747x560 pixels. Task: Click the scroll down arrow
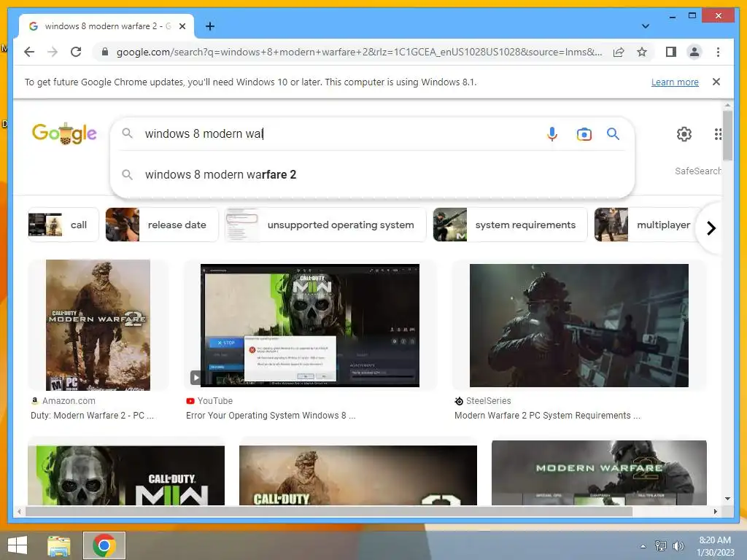pos(727,499)
